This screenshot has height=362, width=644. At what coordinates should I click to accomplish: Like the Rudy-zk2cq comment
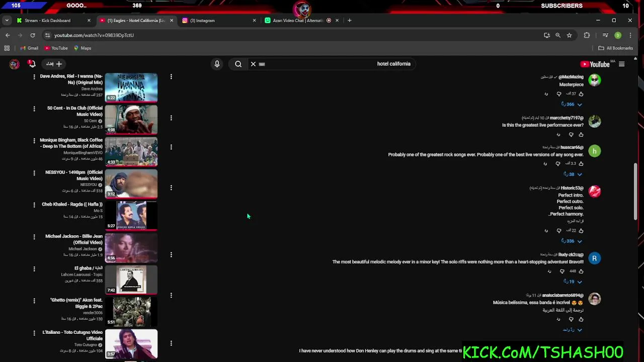coord(581,271)
